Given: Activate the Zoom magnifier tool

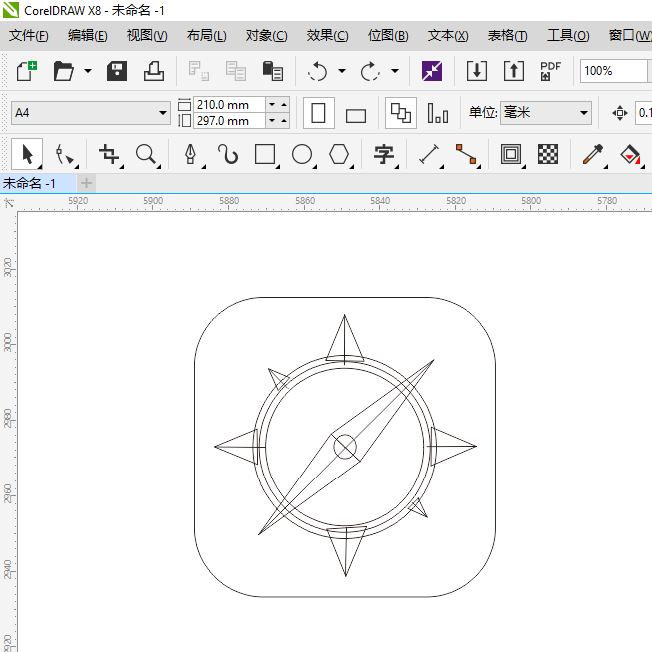Looking at the screenshot, I should click(x=147, y=154).
